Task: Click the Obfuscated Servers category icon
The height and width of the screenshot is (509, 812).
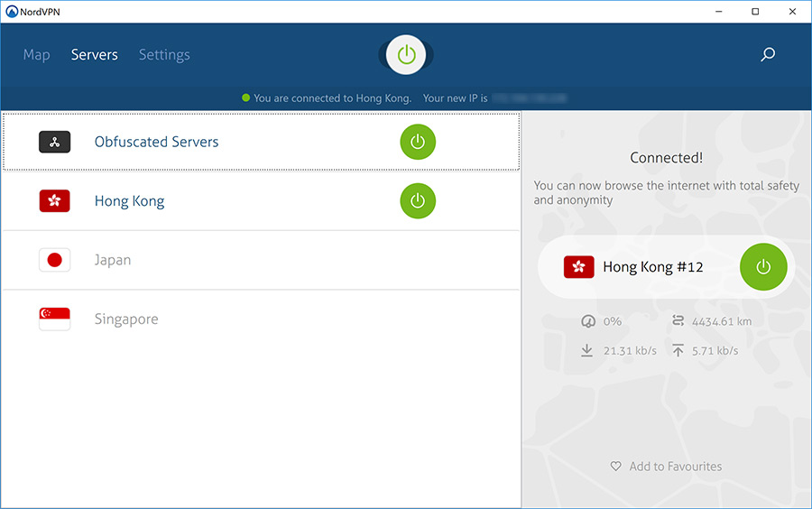Action: 54,142
